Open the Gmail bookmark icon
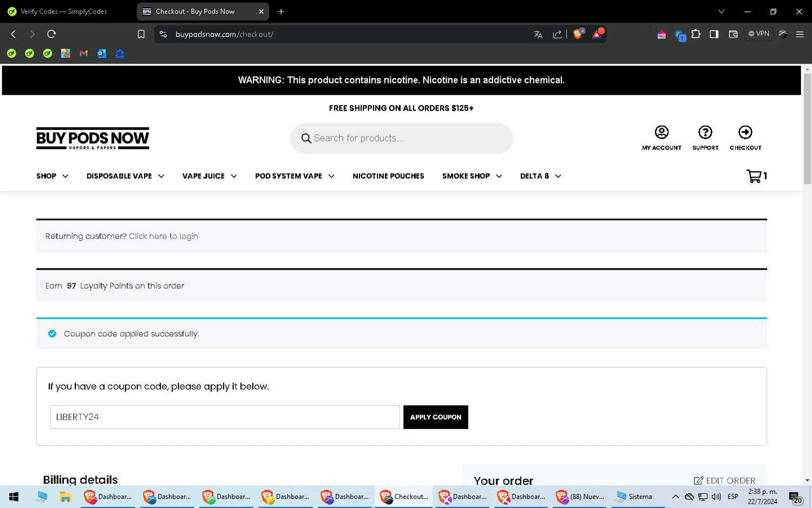The width and height of the screenshot is (812, 508). tap(83, 53)
